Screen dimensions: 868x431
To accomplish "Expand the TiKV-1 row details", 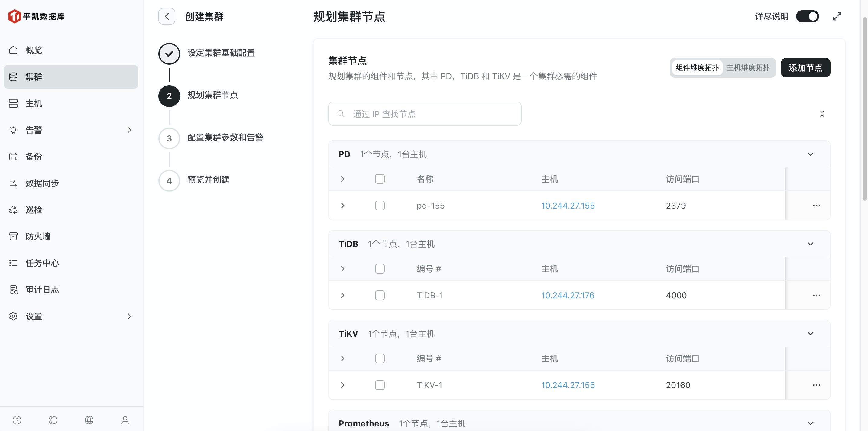I will (343, 385).
